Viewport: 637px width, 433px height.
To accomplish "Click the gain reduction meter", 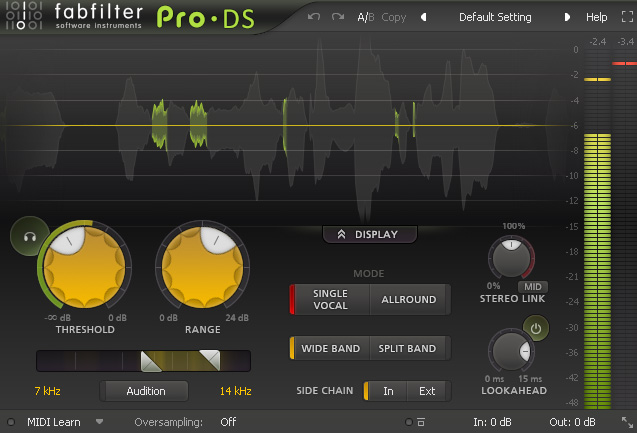I will pos(624,229).
